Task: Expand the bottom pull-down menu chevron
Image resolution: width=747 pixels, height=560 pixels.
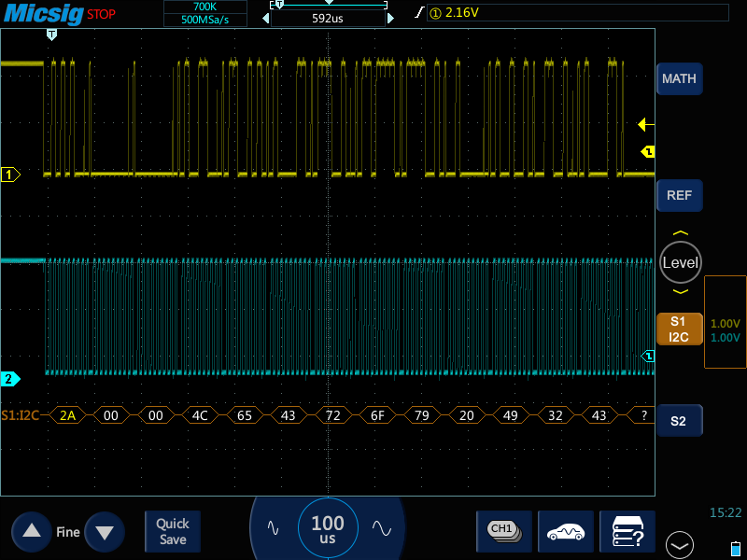Action: pos(680,545)
